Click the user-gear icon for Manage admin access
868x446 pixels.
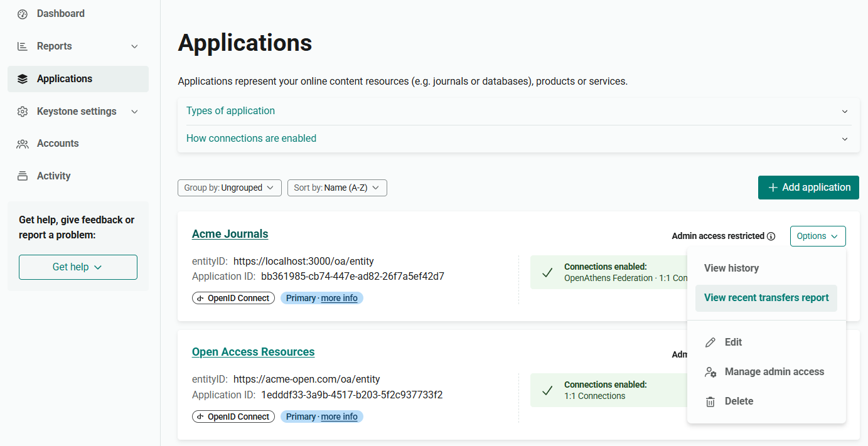710,372
